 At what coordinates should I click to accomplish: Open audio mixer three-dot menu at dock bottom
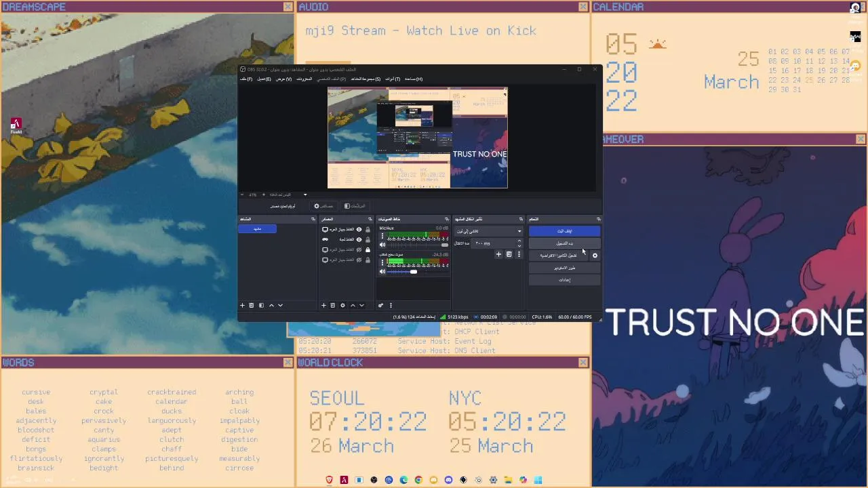(x=391, y=305)
